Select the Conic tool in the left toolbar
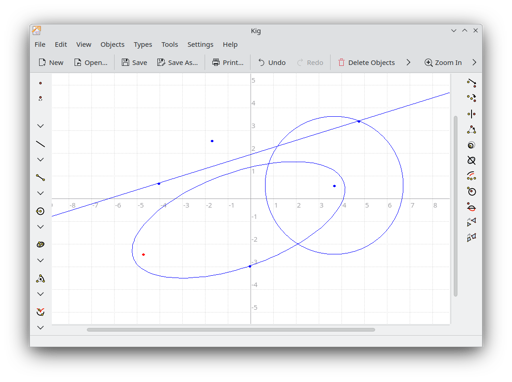 [x=40, y=244]
